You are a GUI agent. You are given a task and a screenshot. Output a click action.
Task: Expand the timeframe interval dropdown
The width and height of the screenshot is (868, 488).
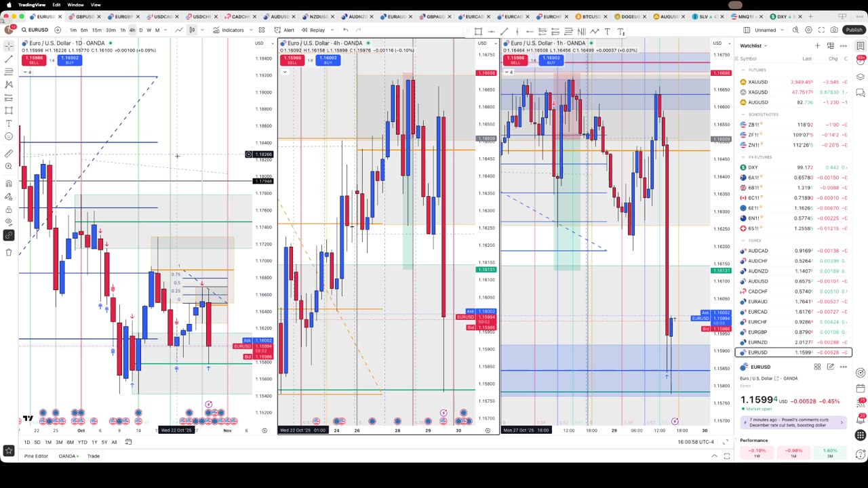pos(165,30)
